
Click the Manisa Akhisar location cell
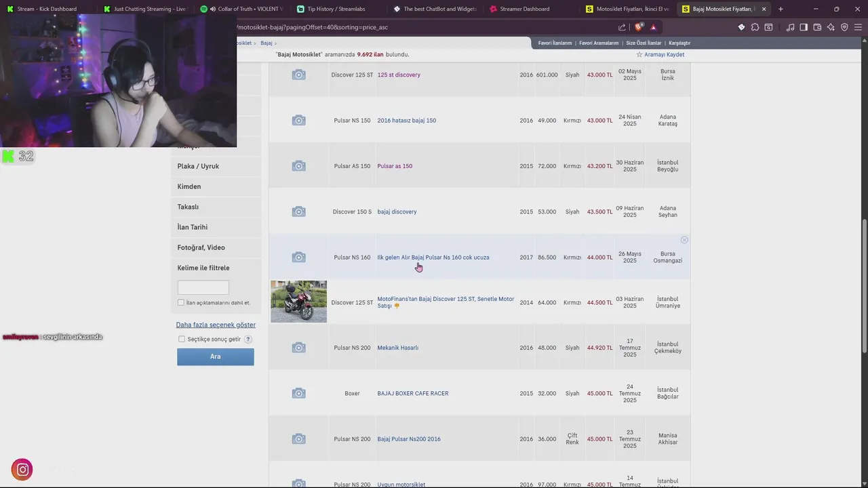[x=668, y=439]
